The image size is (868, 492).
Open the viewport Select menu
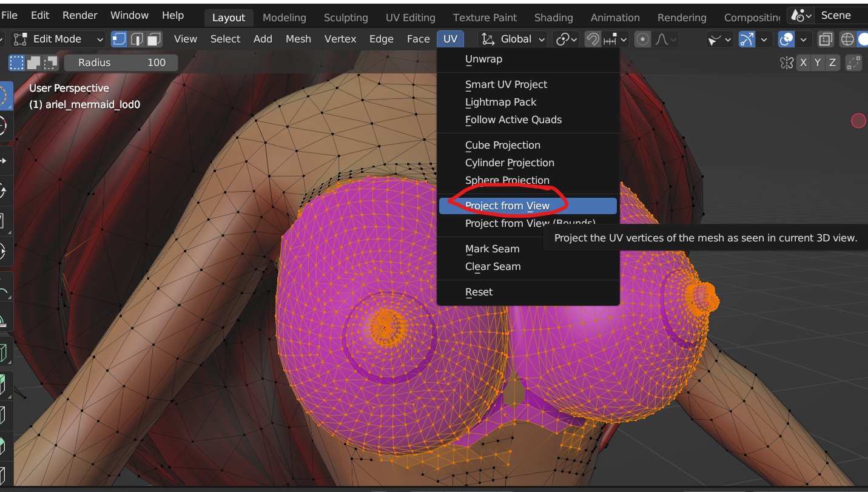click(x=226, y=39)
